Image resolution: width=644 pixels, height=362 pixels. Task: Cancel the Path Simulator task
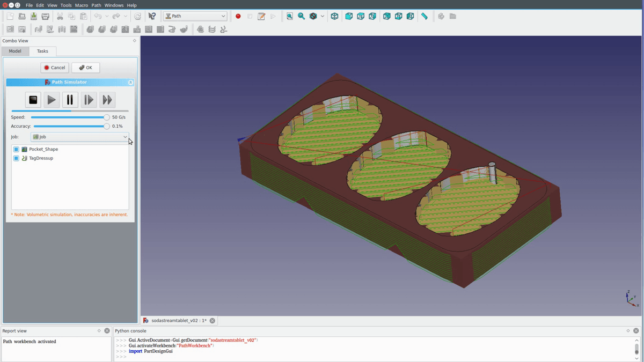pos(54,67)
